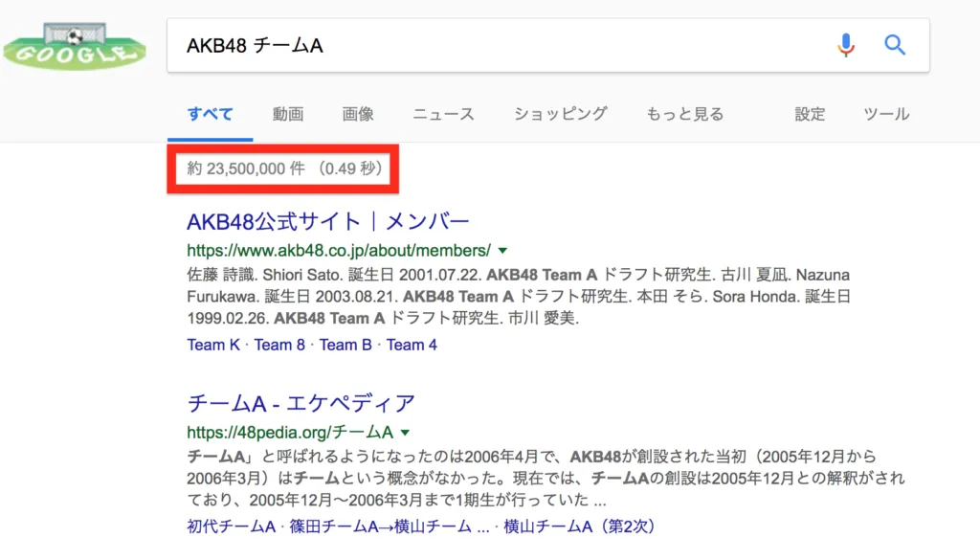Open the Team K sitelink
The height and width of the screenshot is (560, 980).
point(213,345)
